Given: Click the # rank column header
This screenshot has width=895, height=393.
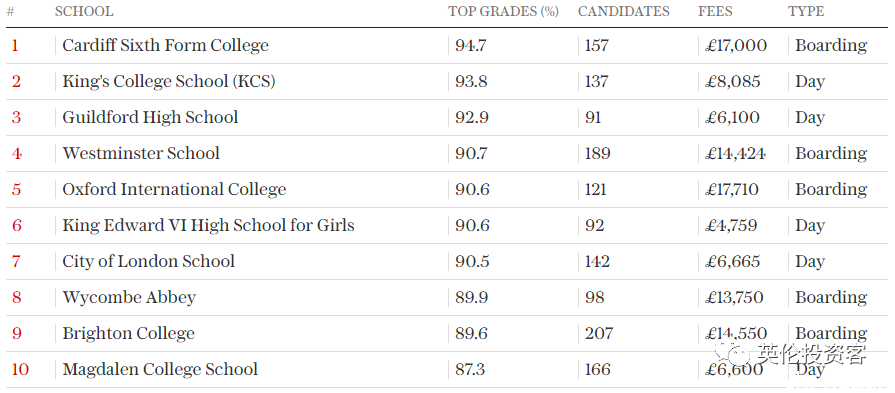Looking at the screenshot, I should pyautogui.click(x=10, y=11).
